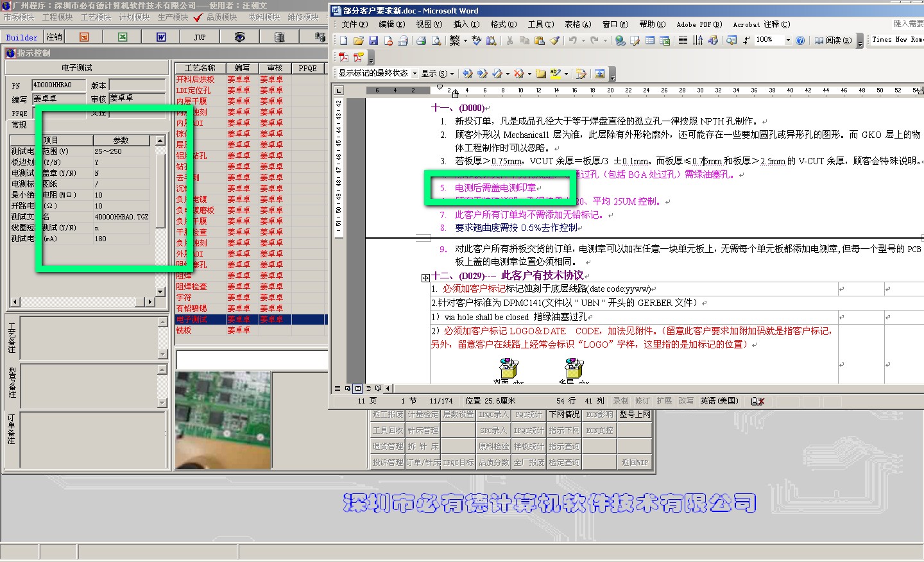Screen dimensions: 924x562
Task: Open the Accept Change dropdown arrow
Action: 507,73
